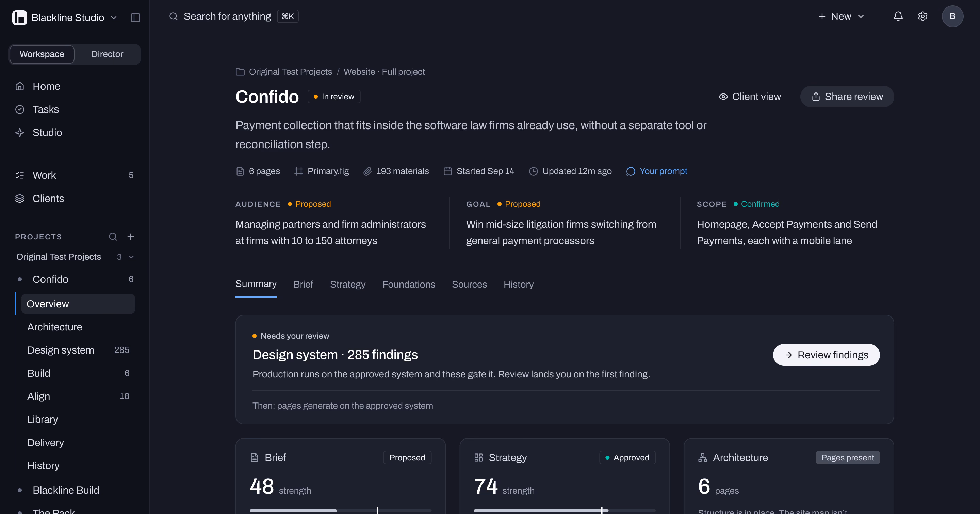980x514 pixels.
Task: Expand the Blackline Build project
Action: tap(66, 490)
